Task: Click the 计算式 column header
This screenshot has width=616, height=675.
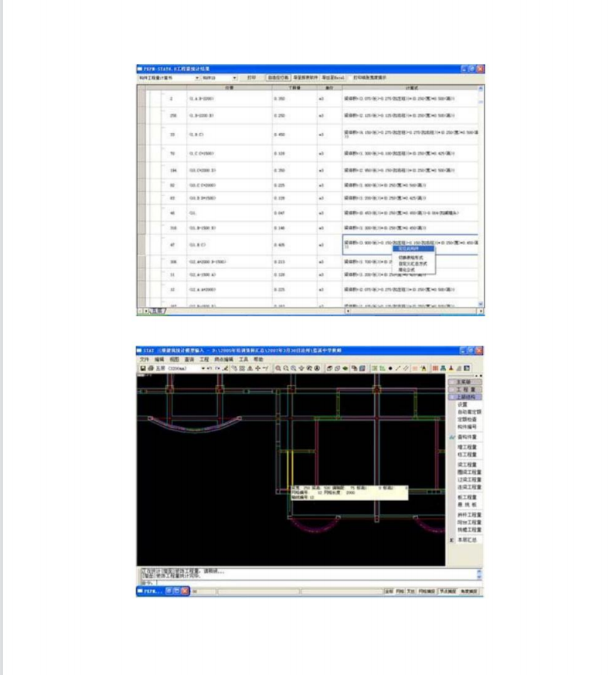Action: click(x=410, y=88)
